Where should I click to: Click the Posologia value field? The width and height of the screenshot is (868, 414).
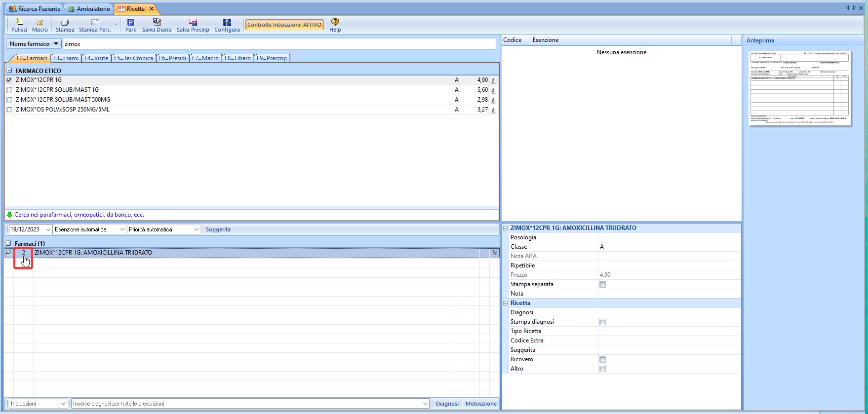click(669, 237)
